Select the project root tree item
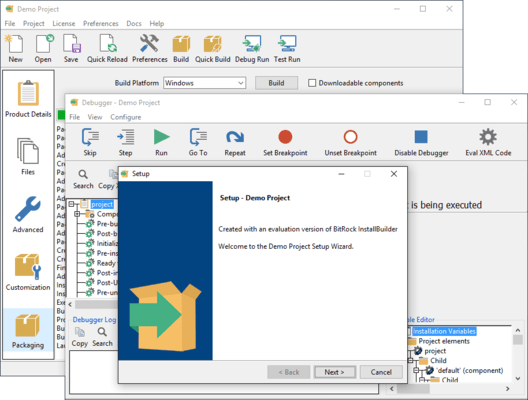528x400 pixels. (102, 204)
